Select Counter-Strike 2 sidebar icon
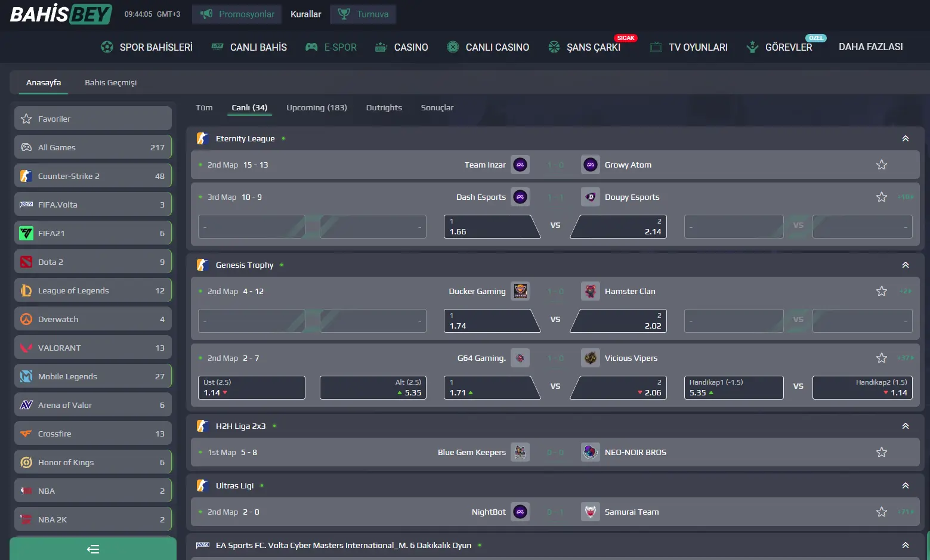Image resolution: width=930 pixels, height=560 pixels. coord(26,176)
